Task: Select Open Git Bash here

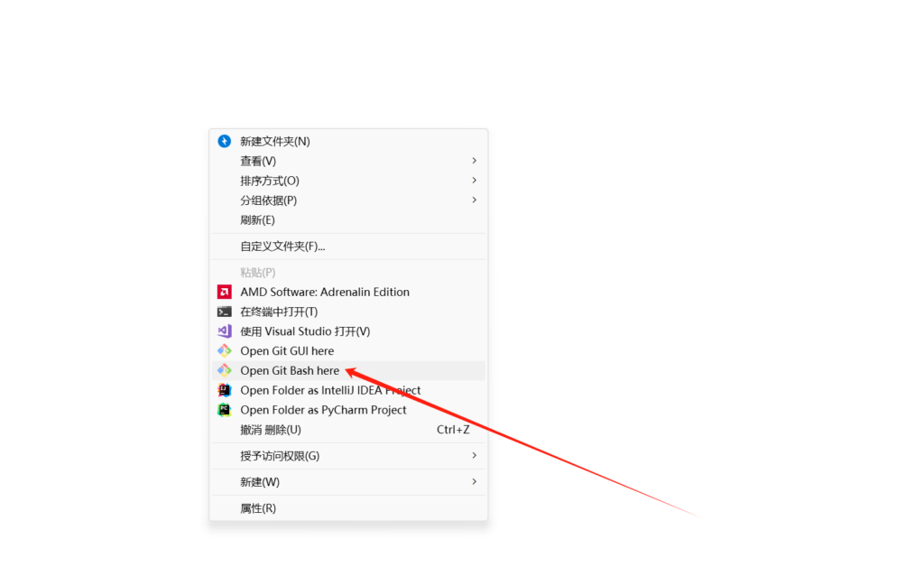Action: tap(348, 370)
